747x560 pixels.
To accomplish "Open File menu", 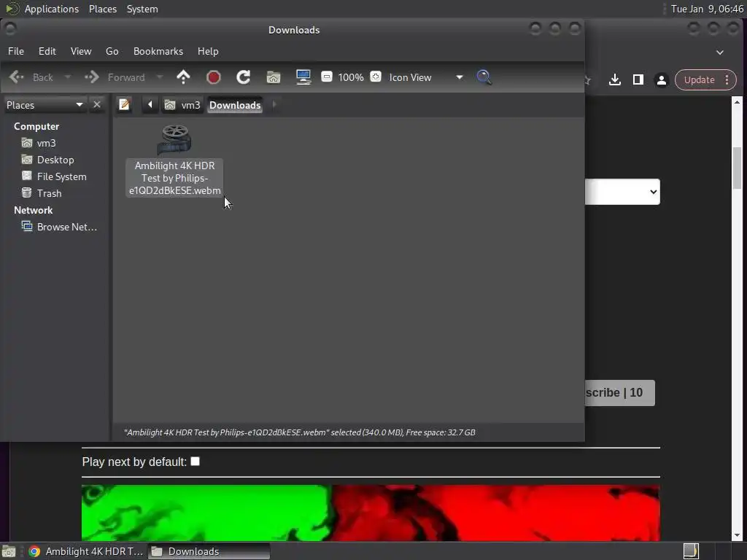I will pyautogui.click(x=16, y=51).
